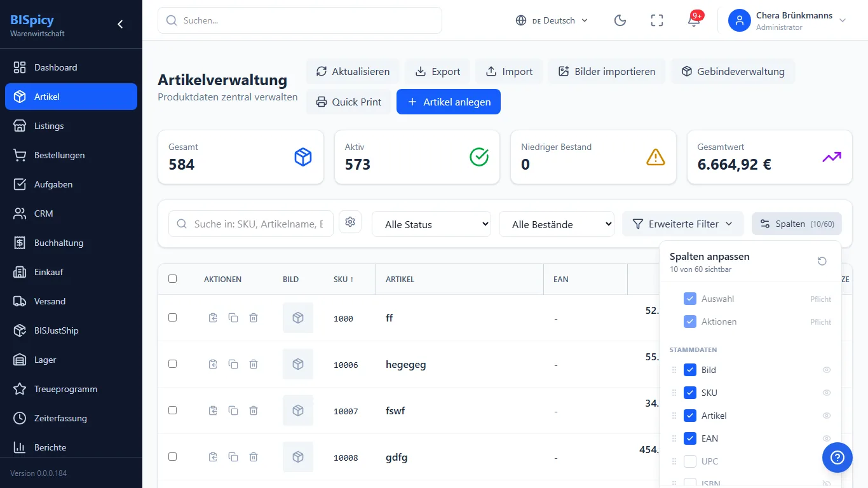868x488 pixels.
Task: Click the handle icon beside Artikel column
Action: click(674, 416)
